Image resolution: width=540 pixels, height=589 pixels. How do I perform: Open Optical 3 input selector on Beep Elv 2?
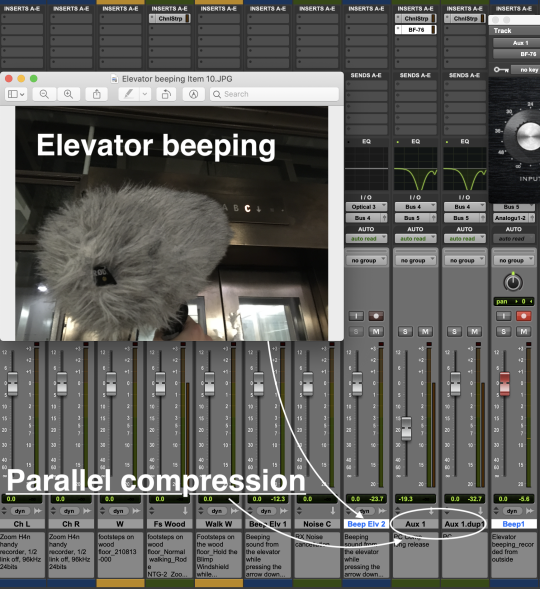[366, 207]
